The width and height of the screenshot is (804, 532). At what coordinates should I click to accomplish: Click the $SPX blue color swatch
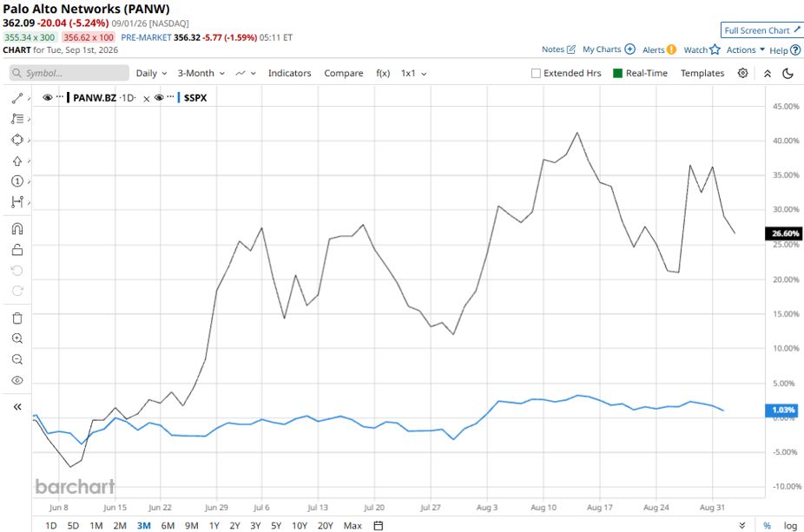(179, 97)
